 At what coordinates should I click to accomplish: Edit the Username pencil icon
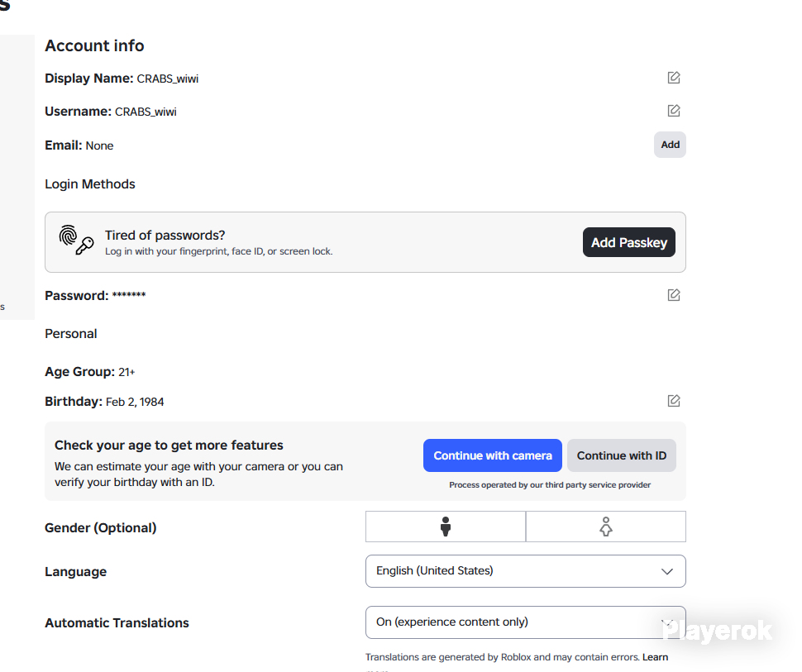pos(674,111)
